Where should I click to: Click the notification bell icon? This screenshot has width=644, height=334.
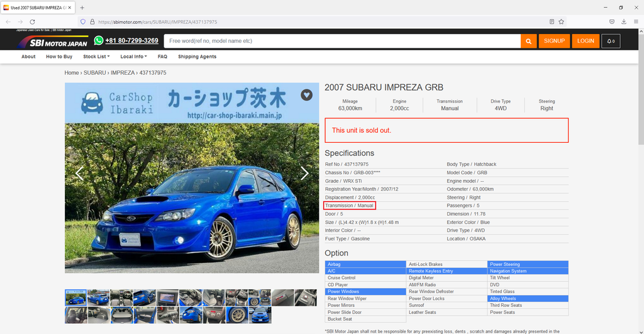(611, 41)
